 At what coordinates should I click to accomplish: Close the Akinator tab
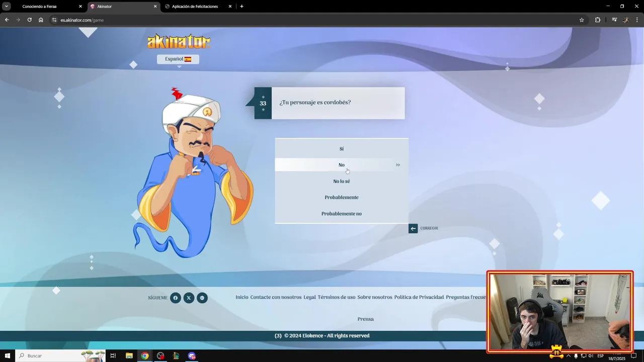(x=155, y=7)
